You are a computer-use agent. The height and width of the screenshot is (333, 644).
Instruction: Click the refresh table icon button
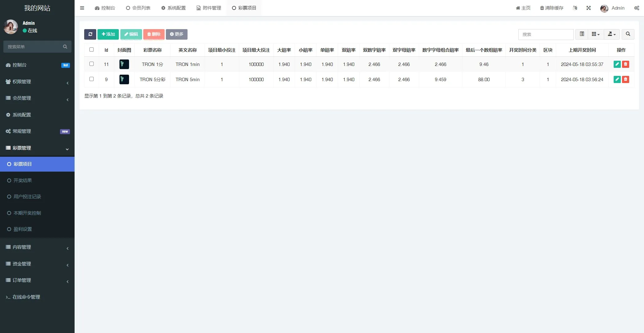90,34
